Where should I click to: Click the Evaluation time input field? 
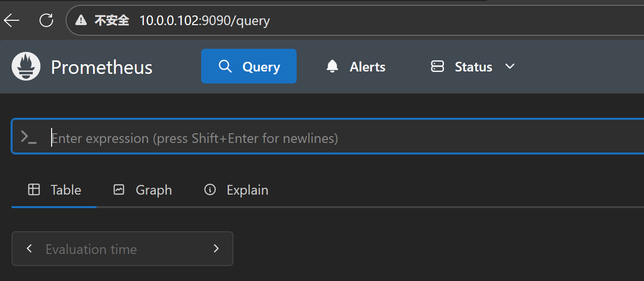click(x=123, y=249)
